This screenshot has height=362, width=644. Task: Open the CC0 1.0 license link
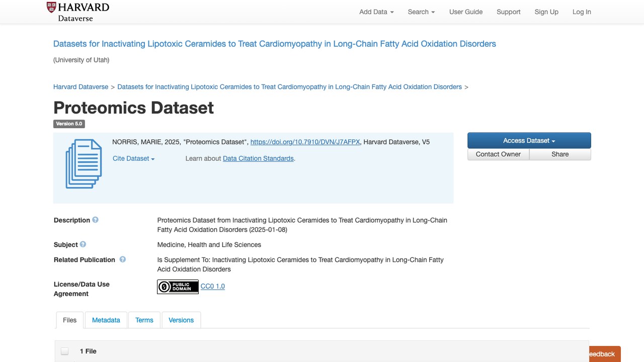tap(213, 286)
